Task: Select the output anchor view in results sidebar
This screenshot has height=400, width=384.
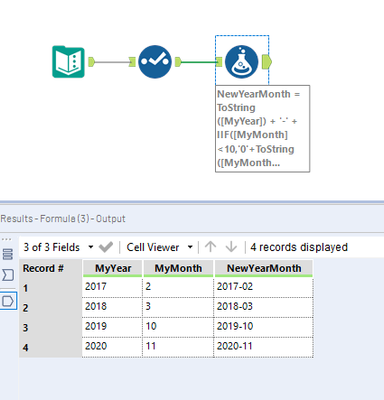Action: click(x=8, y=301)
